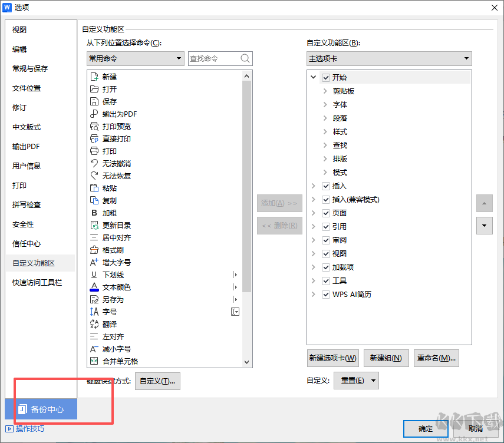This screenshot has height=443, width=504.
Task: Expand the 字体 group
Action: pyautogui.click(x=325, y=104)
